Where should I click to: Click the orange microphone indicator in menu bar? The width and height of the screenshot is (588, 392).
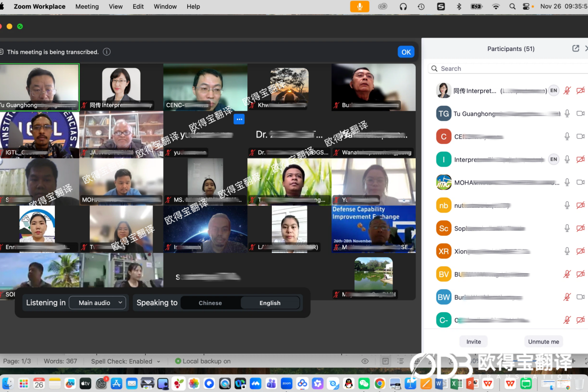tap(359, 6)
